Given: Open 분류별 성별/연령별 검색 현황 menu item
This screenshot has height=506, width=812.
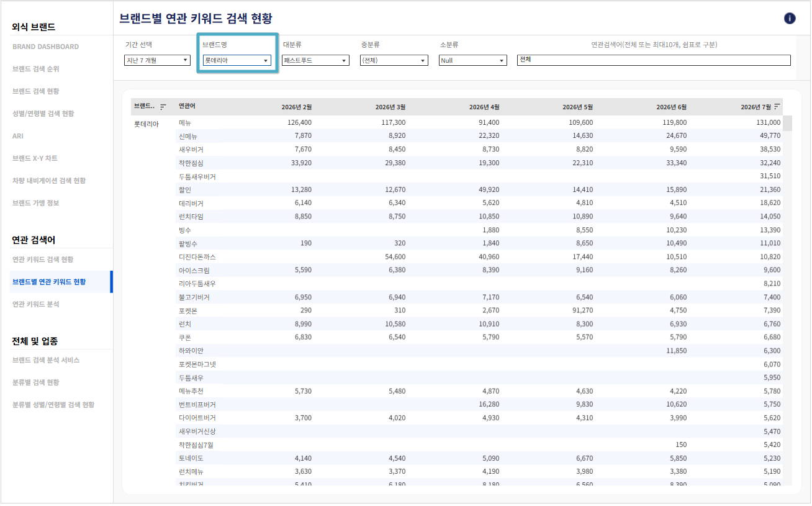Looking at the screenshot, I should [x=53, y=405].
